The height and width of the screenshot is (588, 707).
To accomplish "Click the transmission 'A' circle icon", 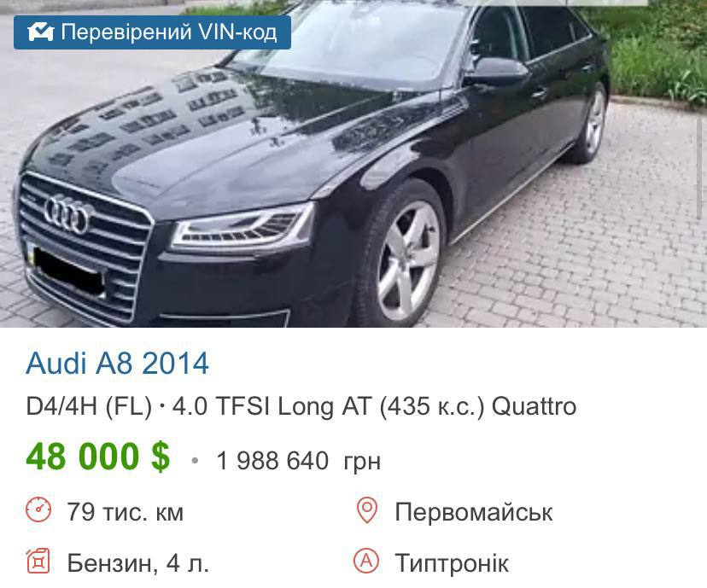I will pyautogui.click(x=366, y=561).
